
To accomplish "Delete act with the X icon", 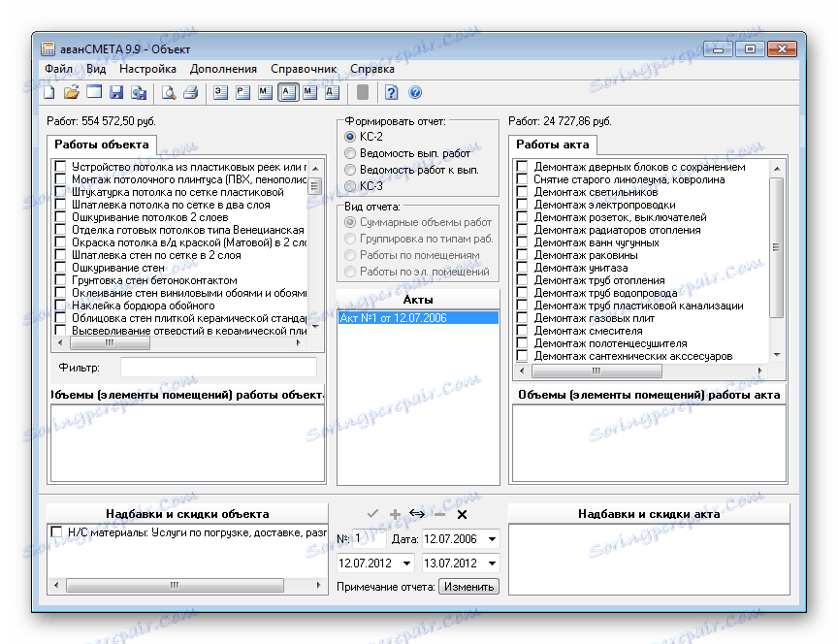I will coord(463,514).
